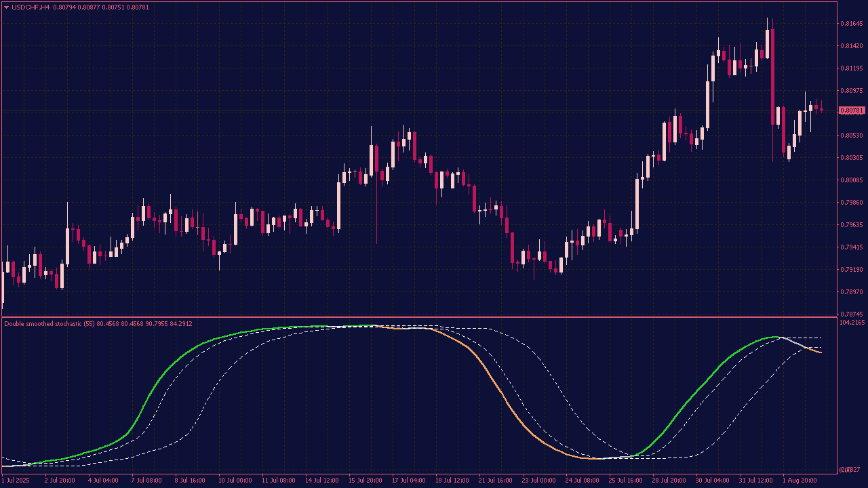Click the 15 Jul 20:00 time axis label
This screenshot has width=868, height=488.
tap(366, 481)
